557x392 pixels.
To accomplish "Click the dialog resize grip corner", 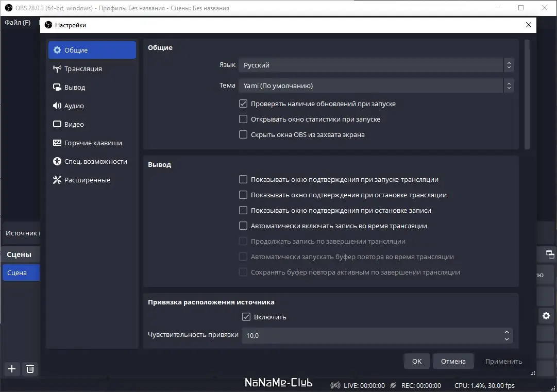I will coord(532,373).
